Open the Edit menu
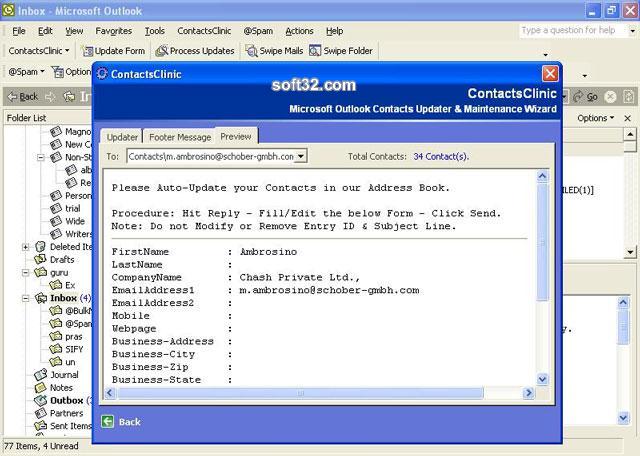Viewport: 640px width, 456px height. point(45,31)
